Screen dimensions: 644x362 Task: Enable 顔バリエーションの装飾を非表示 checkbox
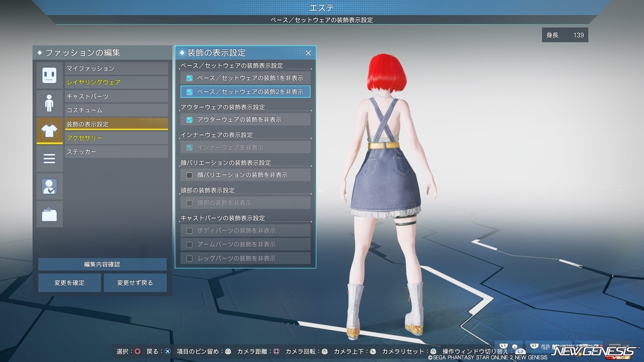click(189, 175)
